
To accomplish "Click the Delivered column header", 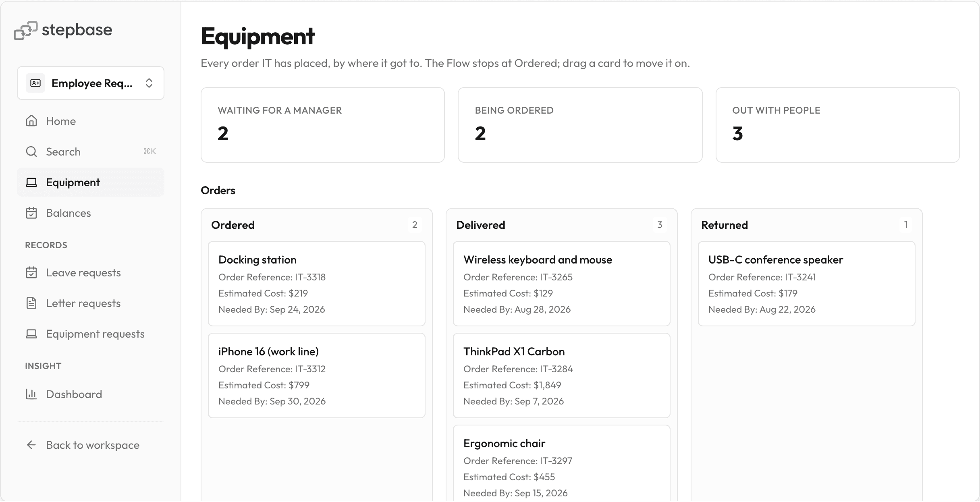I will point(480,225).
